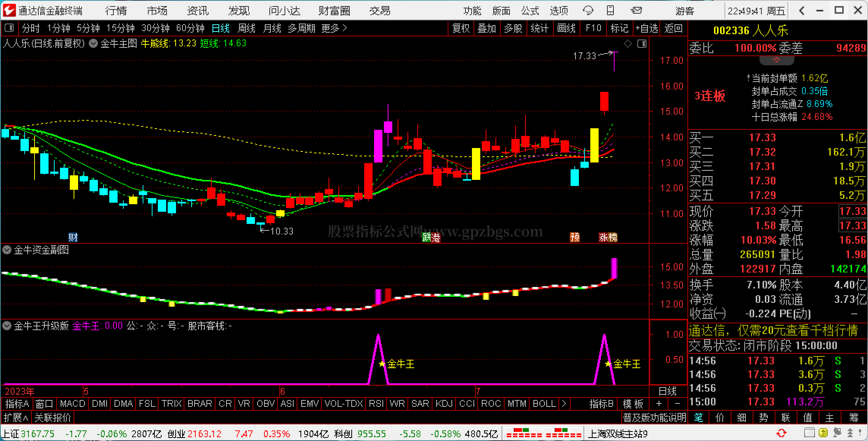This screenshot has width=868, height=441.
Task: Open the 交易 menu
Action: tap(380, 11)
